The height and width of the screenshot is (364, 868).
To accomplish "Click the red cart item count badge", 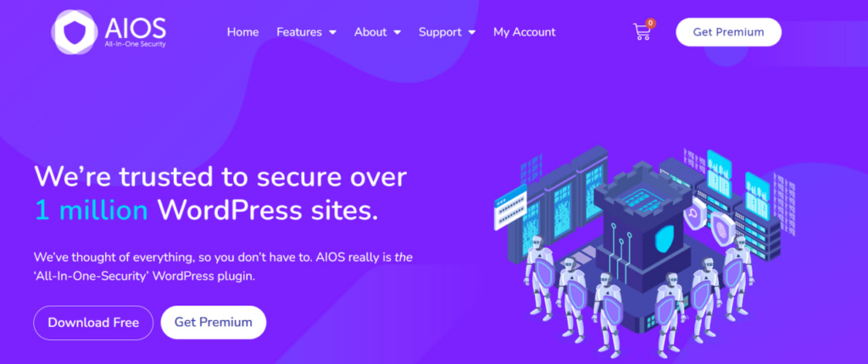I will click(650, 23).
